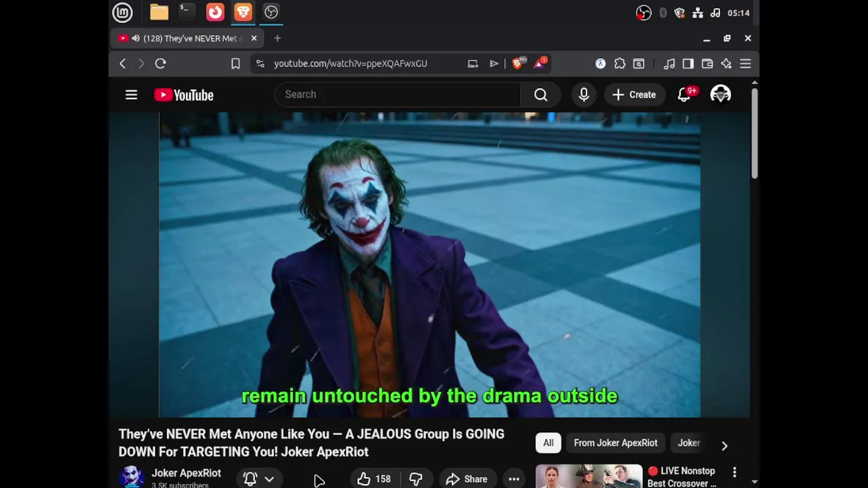Open the Create button
Image resolution: width=868 pixels, height=488 pixels.
(x=634, y=95)
